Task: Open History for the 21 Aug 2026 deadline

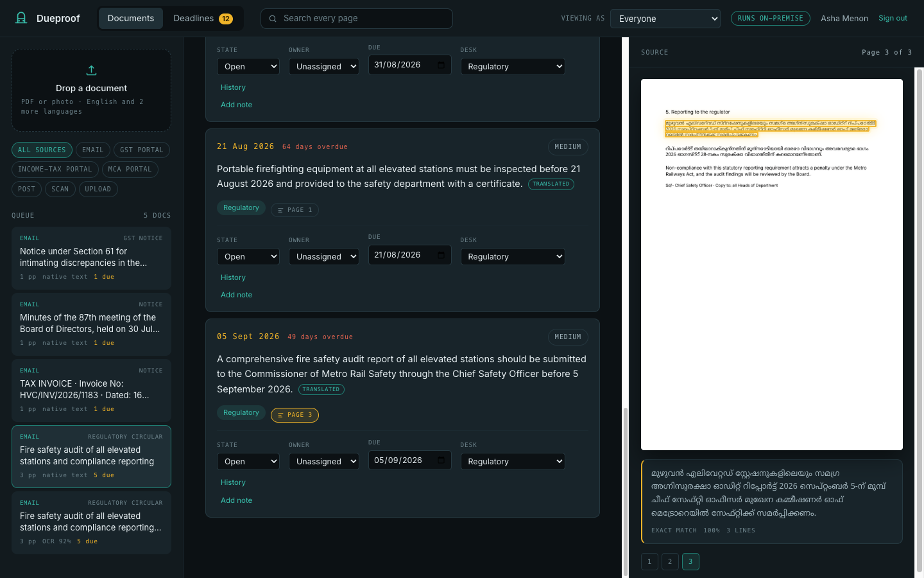Action: click(x=233, y=277)
